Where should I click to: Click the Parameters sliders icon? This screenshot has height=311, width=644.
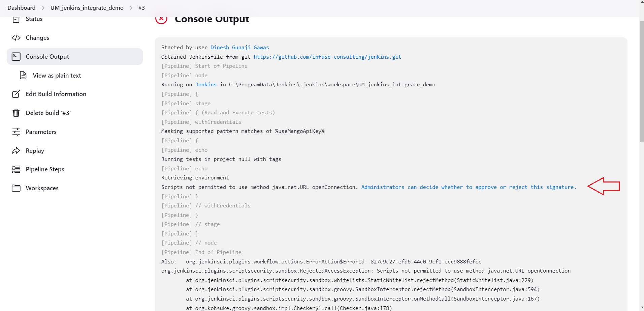[16, 132]
